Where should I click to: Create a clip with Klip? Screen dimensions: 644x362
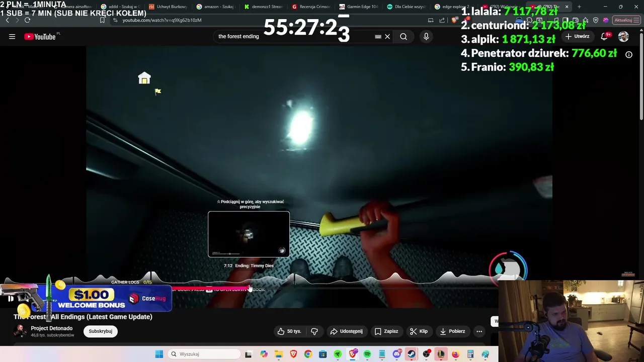click(419, 331)
